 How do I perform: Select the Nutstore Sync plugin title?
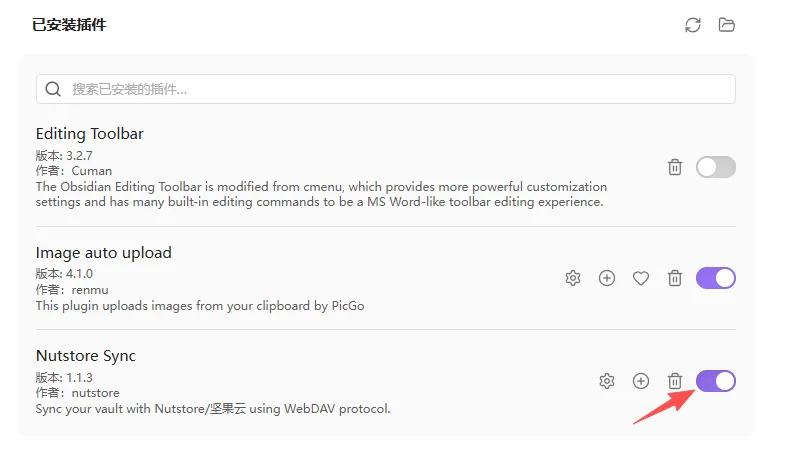tap(86, 356)
